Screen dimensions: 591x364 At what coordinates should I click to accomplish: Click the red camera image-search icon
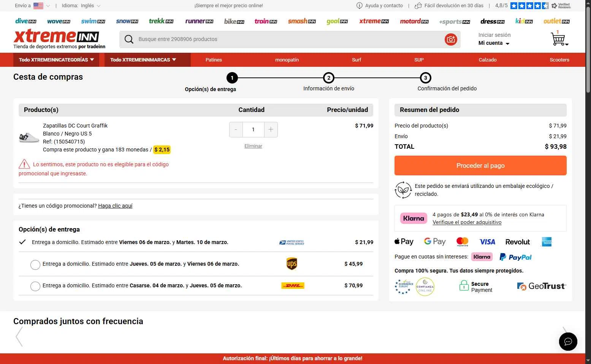pos(451,39)
